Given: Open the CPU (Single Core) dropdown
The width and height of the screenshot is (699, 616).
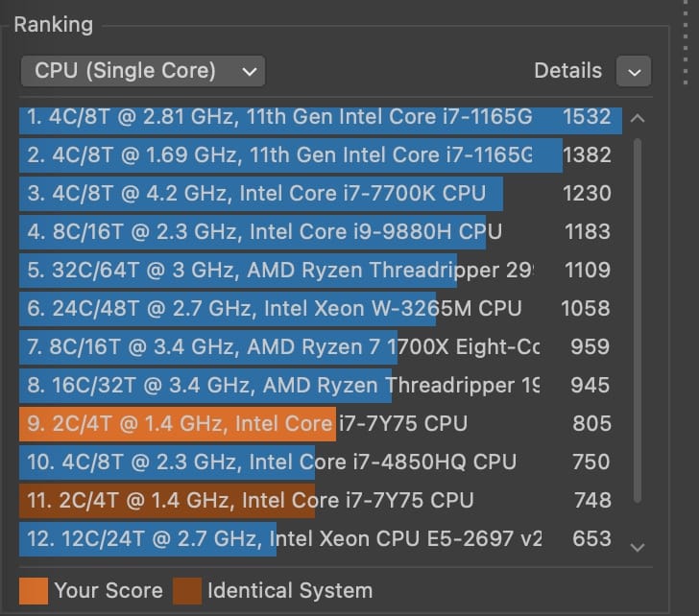Looking at the screenshot, I should (142, 71).
